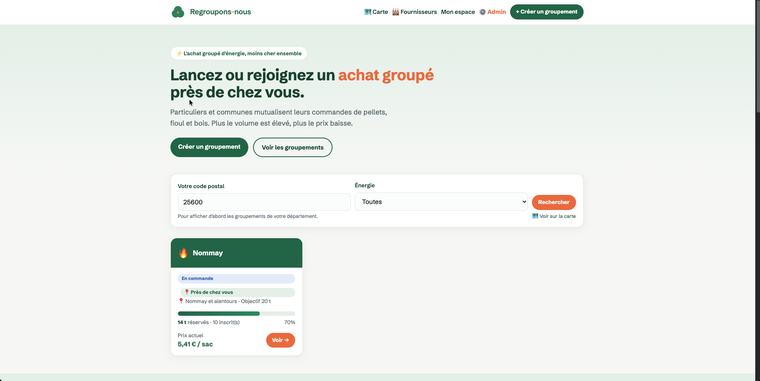Click the postal code hint text below field
The width and height of the screenshot is (760, 381).
point(248,216)
